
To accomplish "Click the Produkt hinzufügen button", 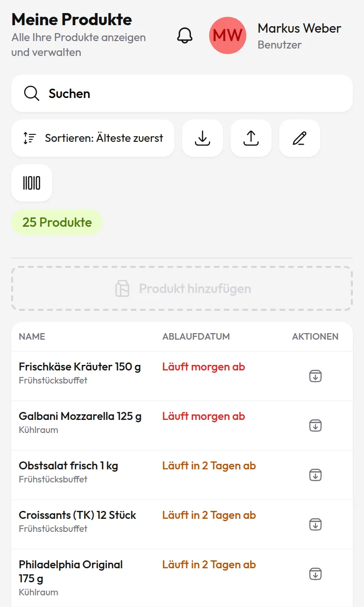I will coord(182,289).
